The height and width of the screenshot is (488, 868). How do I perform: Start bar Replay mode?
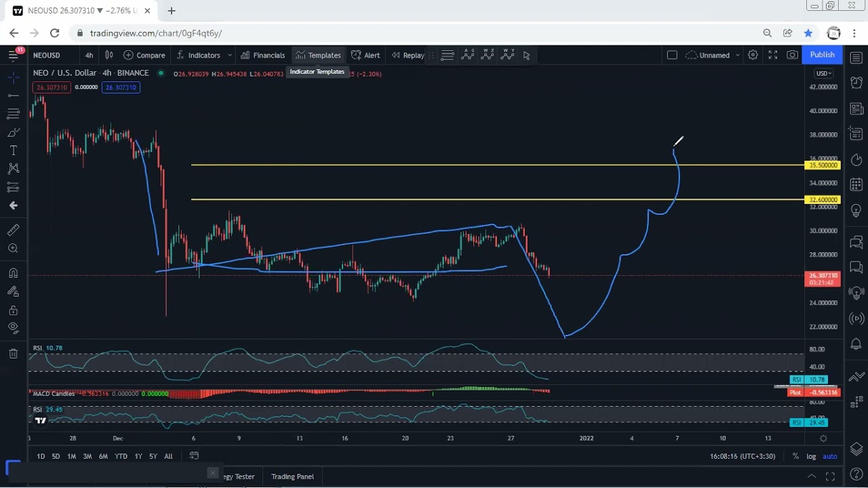click(x=408, y=55)
